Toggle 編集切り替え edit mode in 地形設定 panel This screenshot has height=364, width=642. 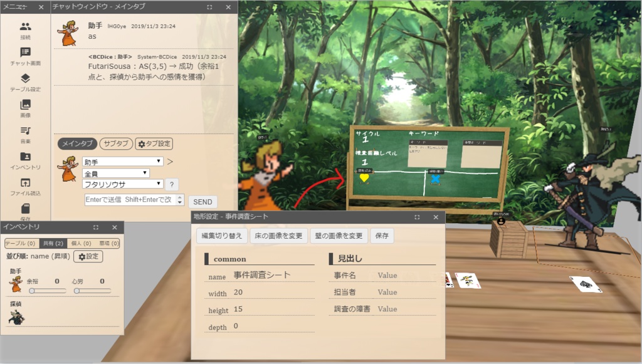[222, 237]
